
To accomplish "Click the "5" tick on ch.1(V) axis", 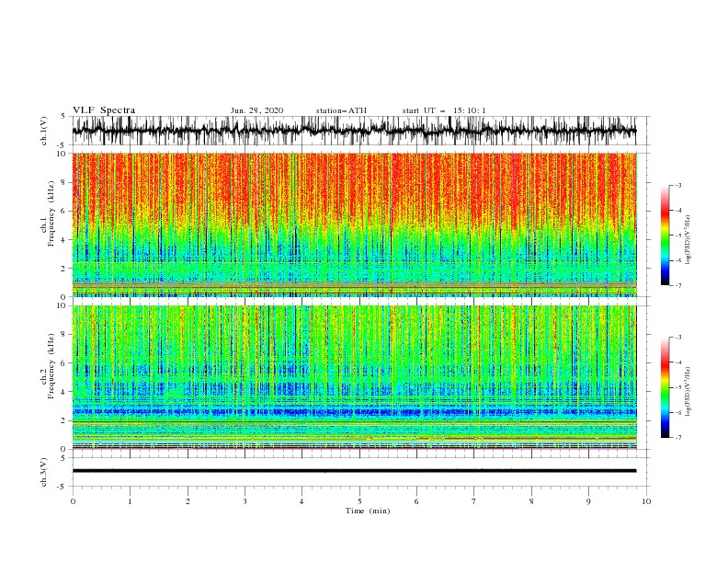I will (63, 116).
